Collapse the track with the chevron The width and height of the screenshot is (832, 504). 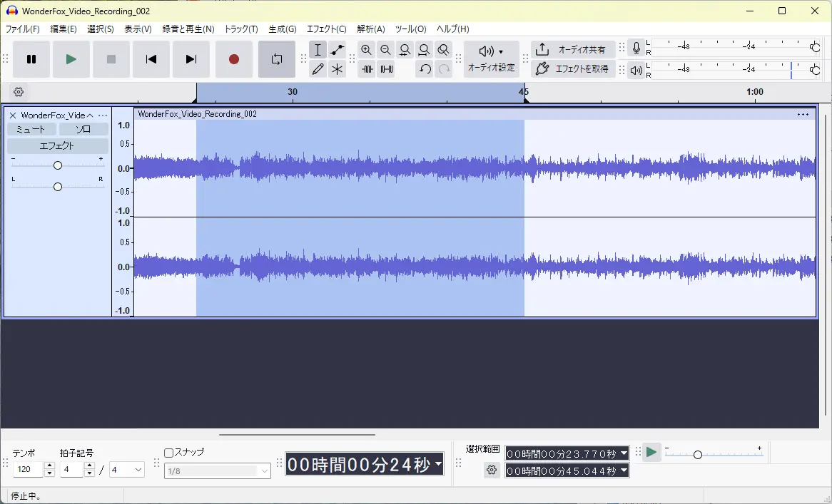click(x=90, y=115)
